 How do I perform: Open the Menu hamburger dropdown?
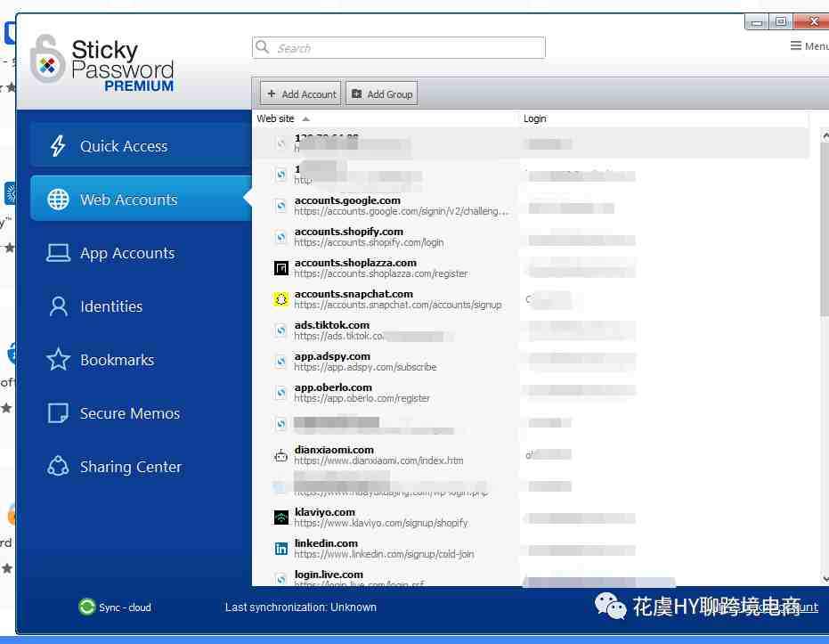[x=809, y=46]
